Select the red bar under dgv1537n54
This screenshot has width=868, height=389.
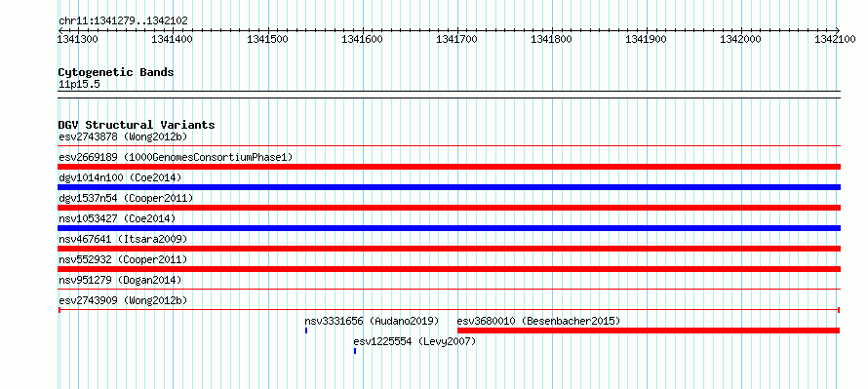click(449, 208)
